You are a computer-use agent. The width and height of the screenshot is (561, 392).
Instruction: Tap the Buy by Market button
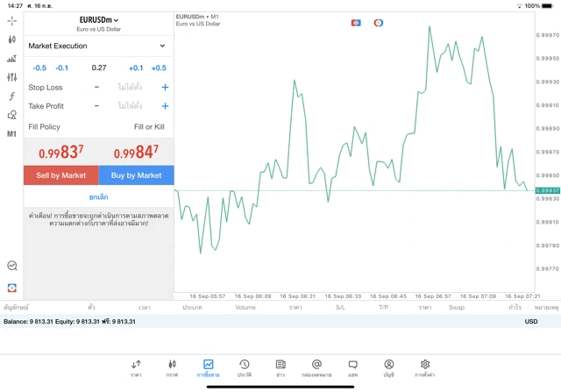[x=137, y=175]
